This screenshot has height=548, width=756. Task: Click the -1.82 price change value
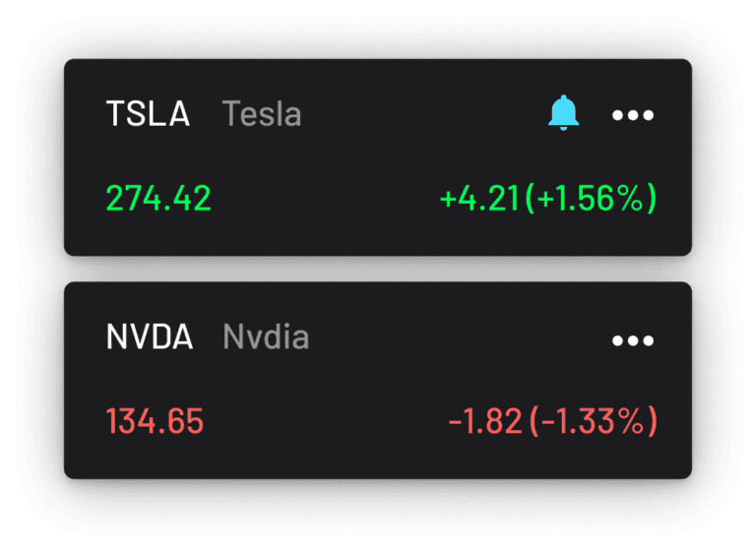pos(485,421)
